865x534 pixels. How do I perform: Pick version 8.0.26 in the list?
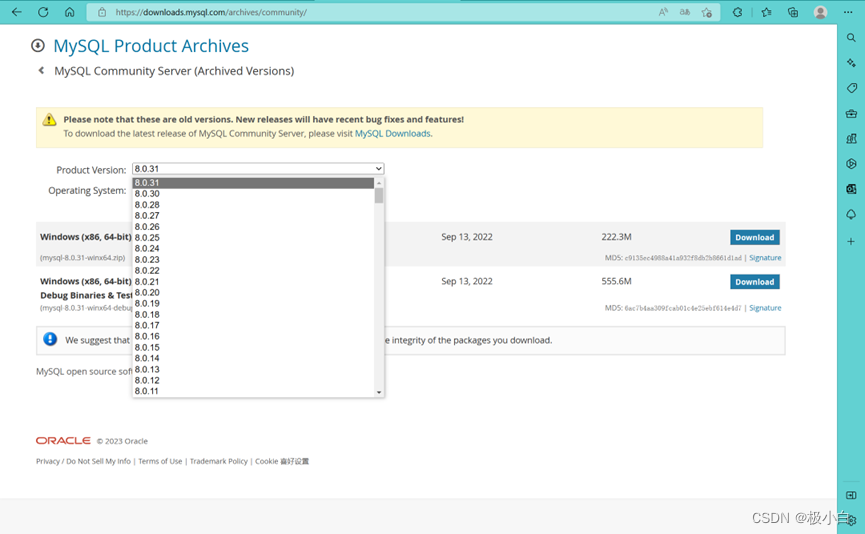click(x=253, y=227)
